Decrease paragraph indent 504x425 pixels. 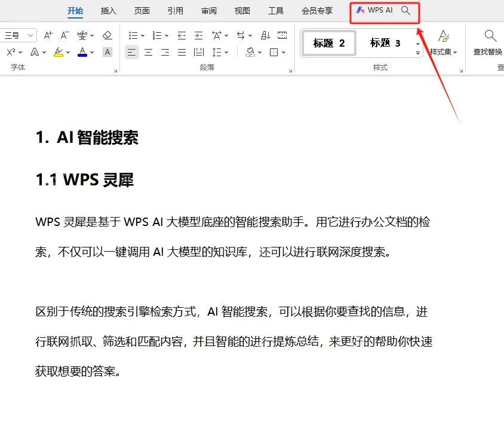pyautogui.click(x=182, y=35)
